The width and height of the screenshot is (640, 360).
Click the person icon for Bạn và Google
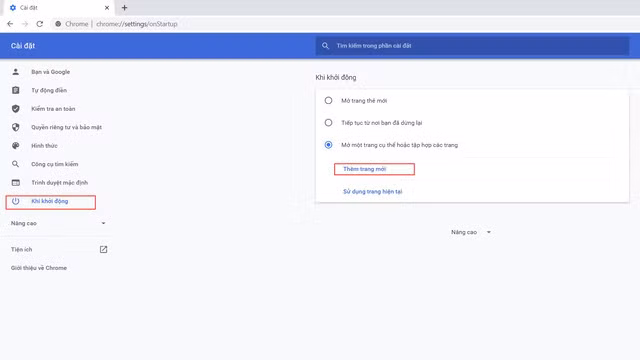pyautogui.click(x=16, y=72)
